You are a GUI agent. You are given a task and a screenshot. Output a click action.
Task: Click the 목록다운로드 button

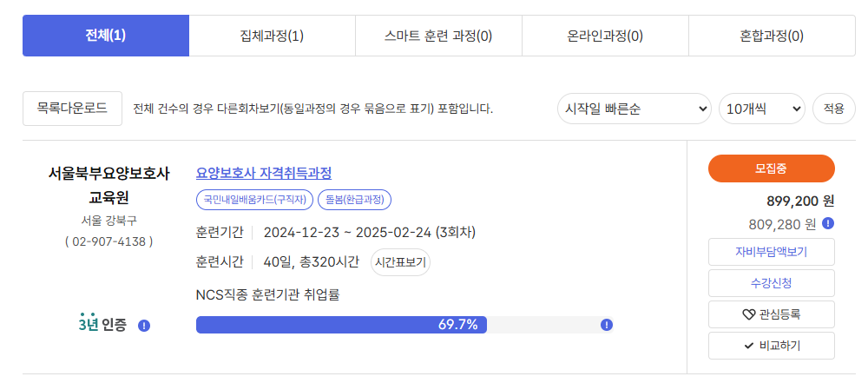pos(73,109)
